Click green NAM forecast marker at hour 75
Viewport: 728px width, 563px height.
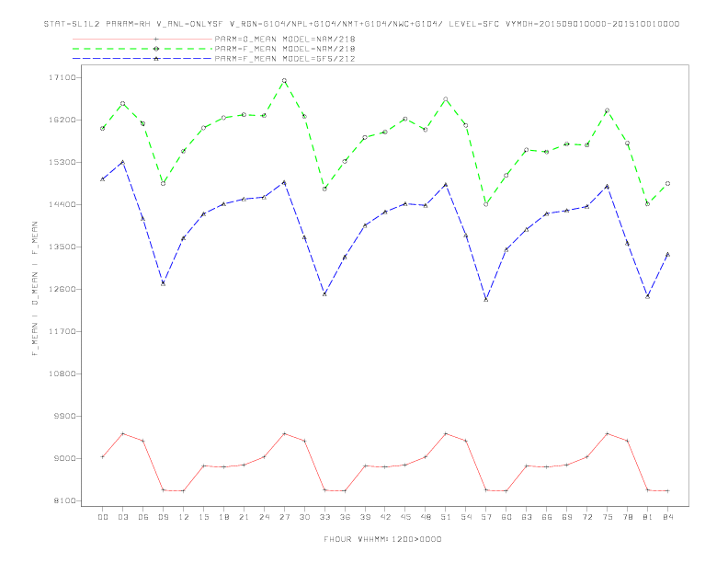608,110
